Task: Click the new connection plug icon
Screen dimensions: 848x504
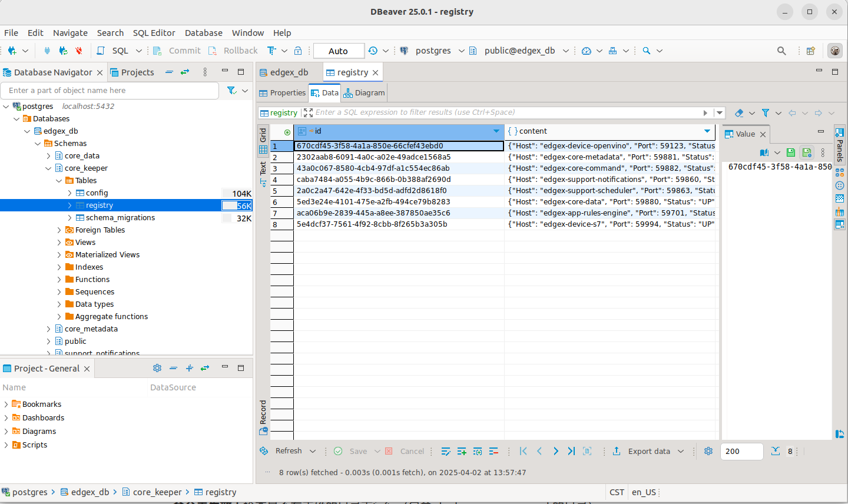Action: 12,51
